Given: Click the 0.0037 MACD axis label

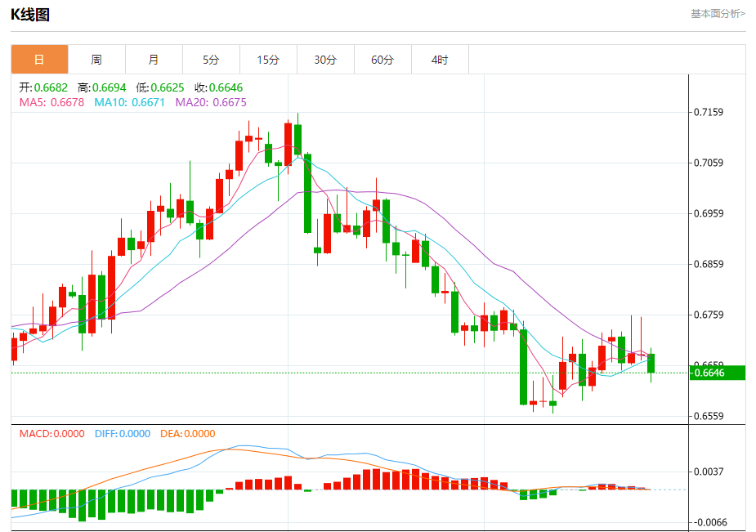Looking at the screenshot, I should coord(709,472).
